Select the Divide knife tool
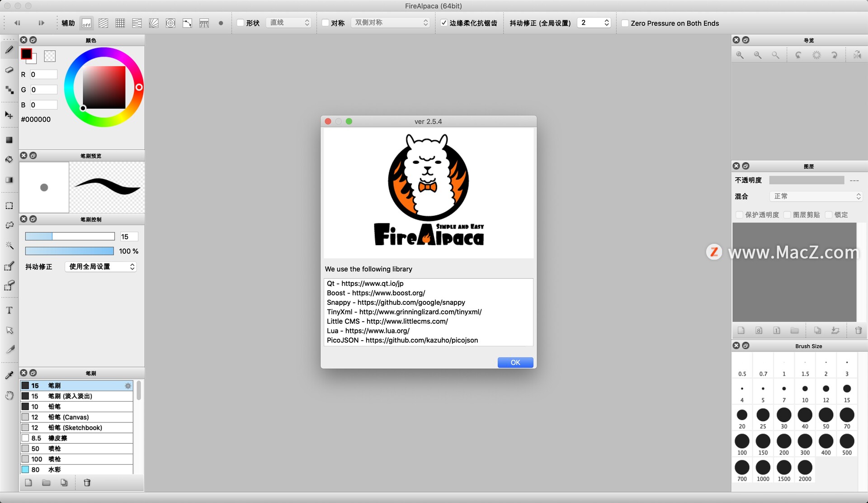This screenshot has height=503, width=868. click(9, 350)
